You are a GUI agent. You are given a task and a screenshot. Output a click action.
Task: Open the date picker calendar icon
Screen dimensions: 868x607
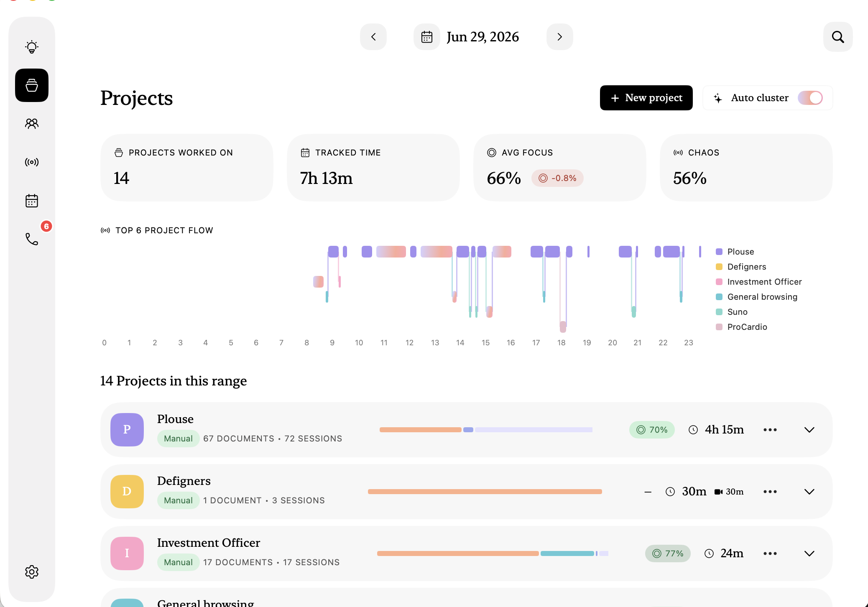[427, 37]
